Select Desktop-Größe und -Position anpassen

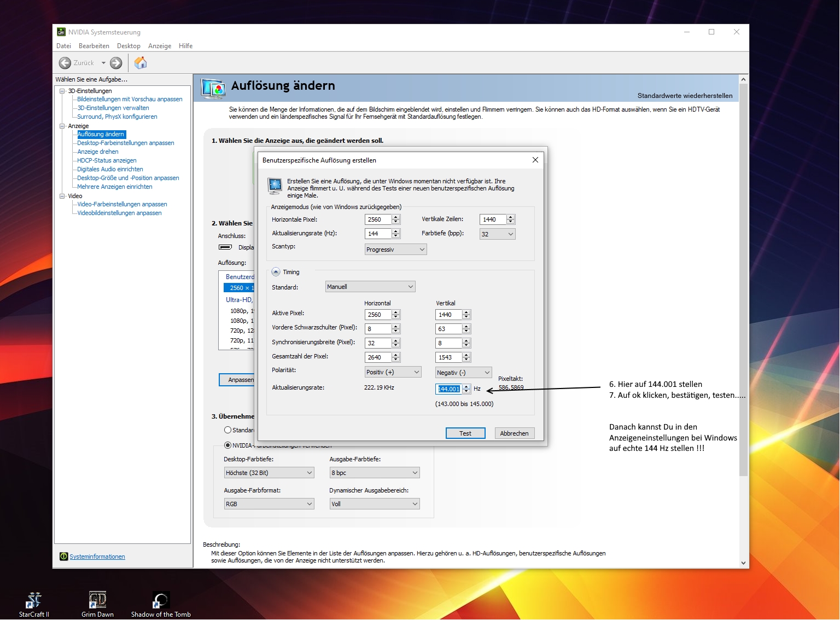pos(128,178)
